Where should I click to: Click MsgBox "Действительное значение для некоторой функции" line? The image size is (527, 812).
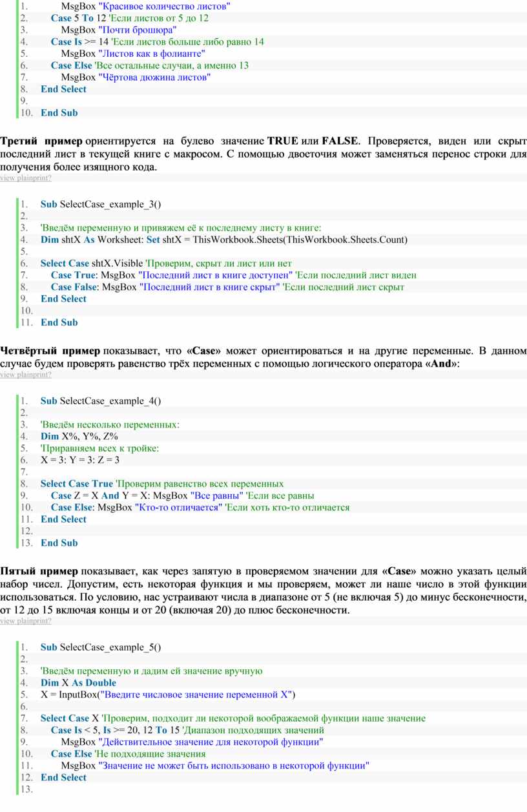tap(192, 742)
